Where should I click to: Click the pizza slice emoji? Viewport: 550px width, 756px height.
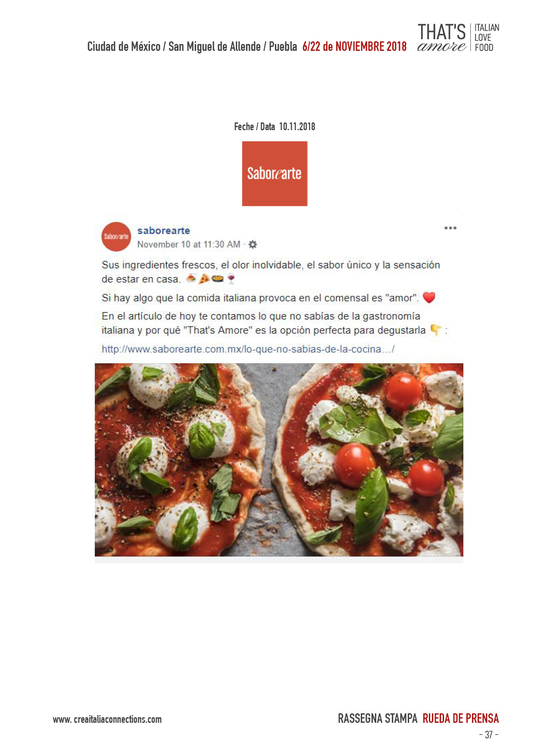point(204,279)
